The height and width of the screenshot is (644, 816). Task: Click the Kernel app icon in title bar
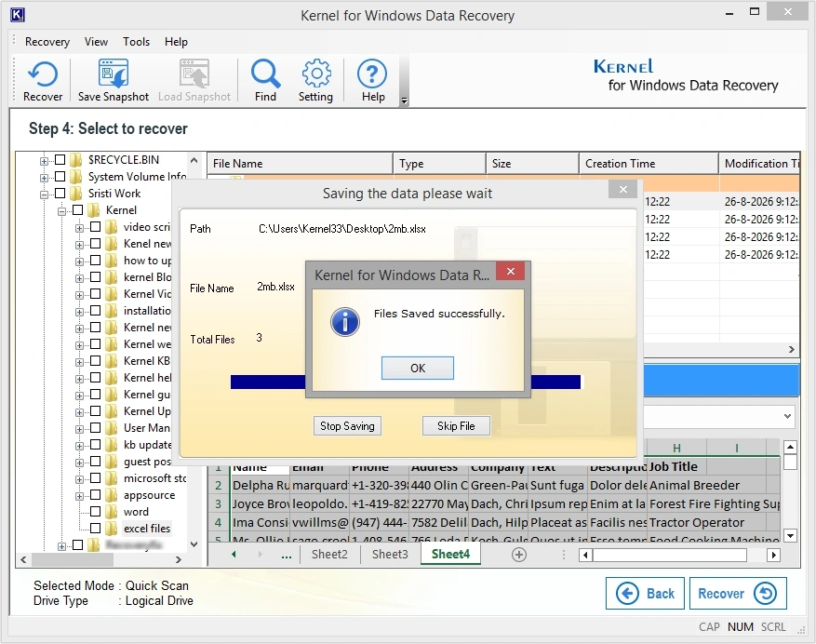click(x=17, y=15)
